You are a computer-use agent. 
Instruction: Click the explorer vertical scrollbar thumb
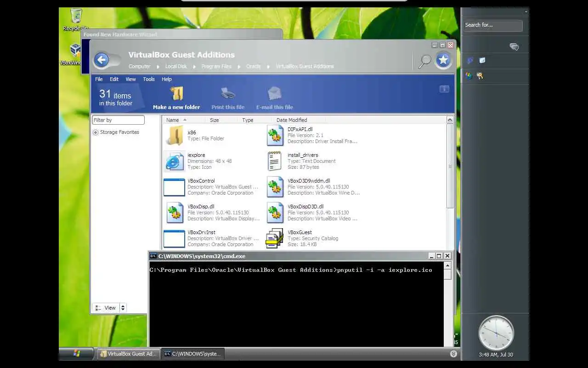point(450,166)
